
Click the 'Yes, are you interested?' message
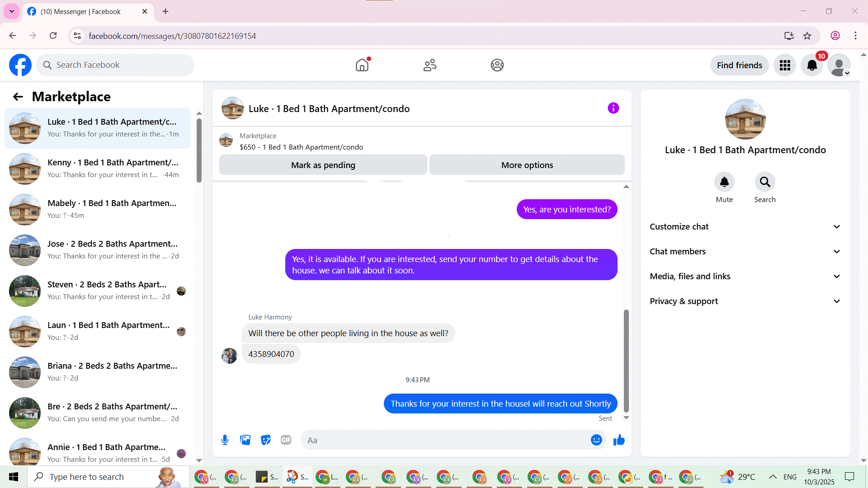(x=567, y=209)
